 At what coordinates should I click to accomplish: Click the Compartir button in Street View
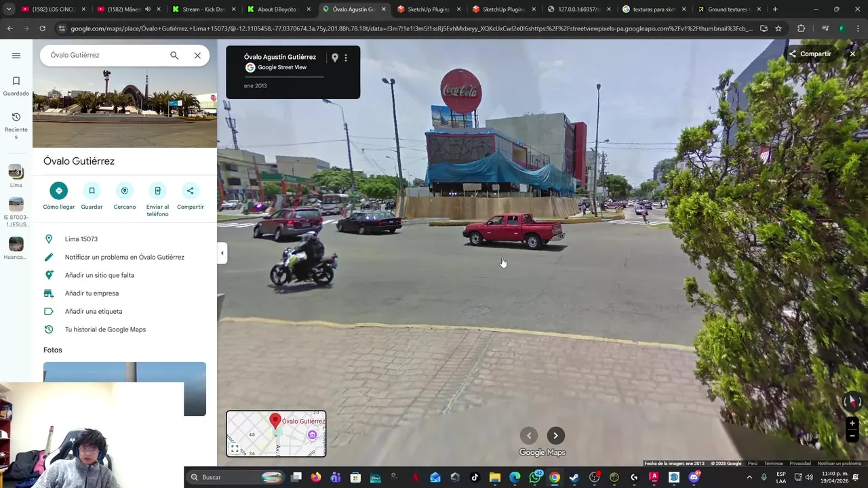810,54
